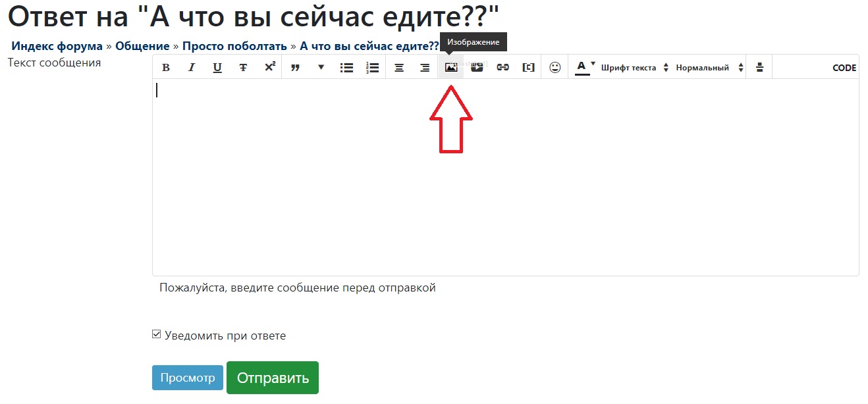Viewport: 868px width, 404px height.
Task: Center-align the message text
Action: coord(399,68)
